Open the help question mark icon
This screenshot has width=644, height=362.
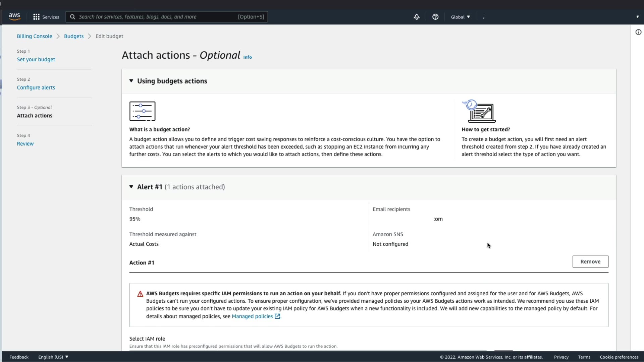click(x=435, y=17)
